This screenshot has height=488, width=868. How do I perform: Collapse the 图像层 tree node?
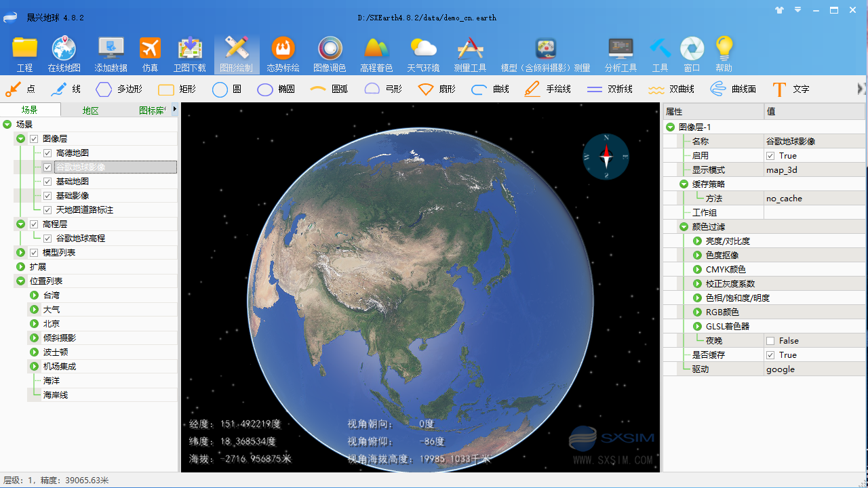(20, 138)
